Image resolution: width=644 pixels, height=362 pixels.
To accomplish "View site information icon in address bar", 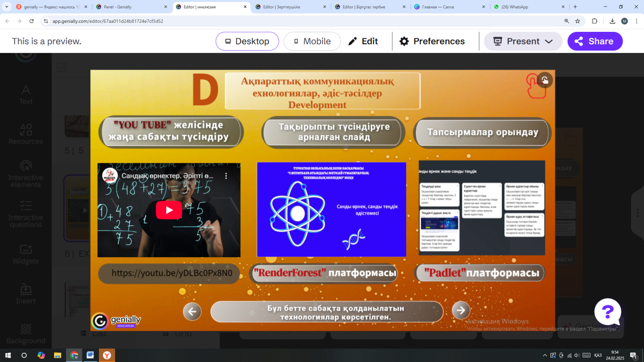I will point(46,21).
